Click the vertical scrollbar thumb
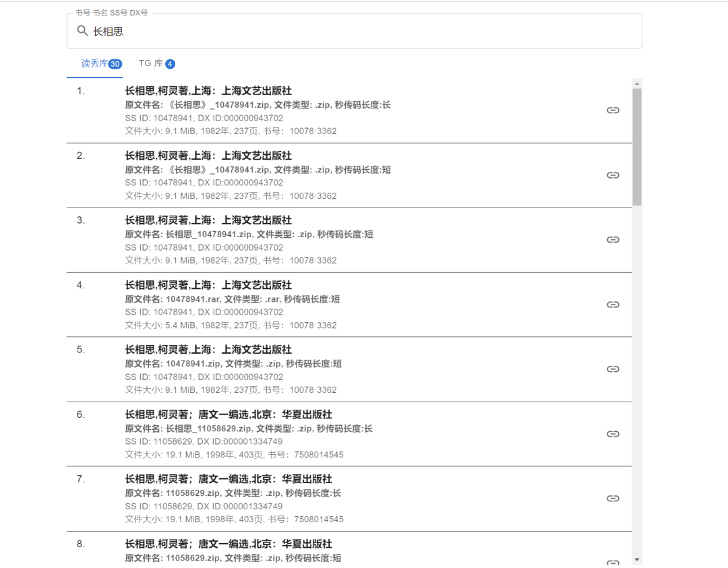728x568 pixels. [x=637, y=147]
